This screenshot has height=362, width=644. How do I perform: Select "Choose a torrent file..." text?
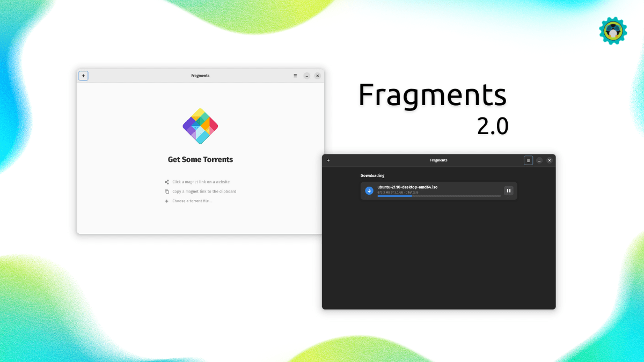pyautogui.click(x=192, y=201)
